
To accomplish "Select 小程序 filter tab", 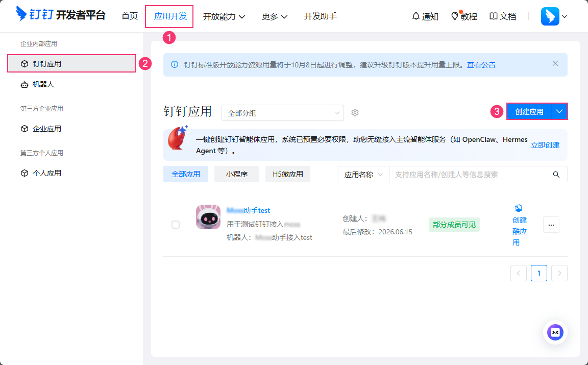I will (237, 174).
